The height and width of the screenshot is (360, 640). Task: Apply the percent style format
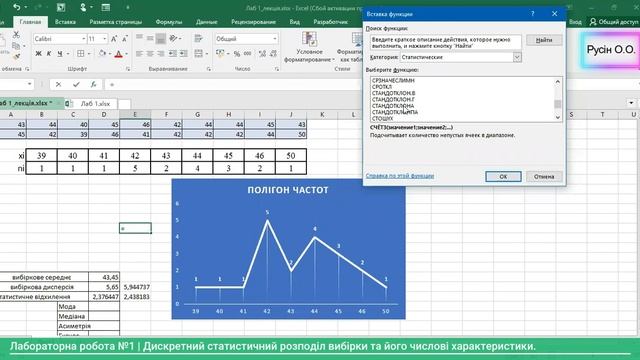pyautogui.click(x=237, y=53)
